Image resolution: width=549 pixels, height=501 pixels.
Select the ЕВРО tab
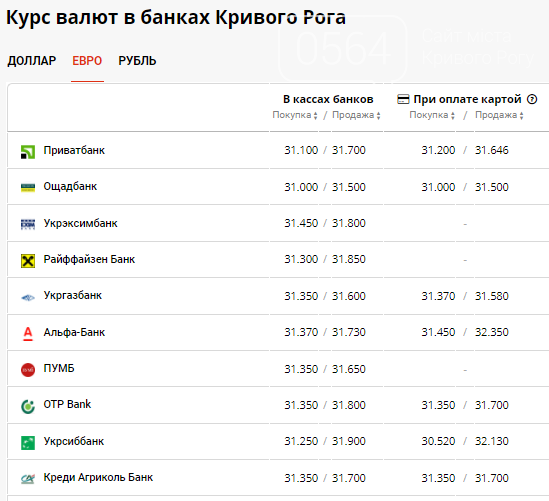coord(87,61)
